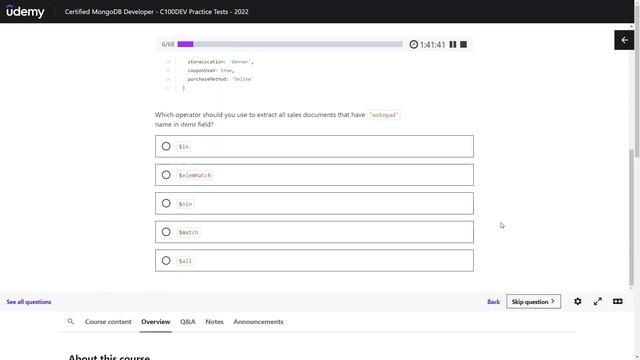Screen dimensions: 640x360
Task: Open the Notes tab
Action: (x=214, y=322)
